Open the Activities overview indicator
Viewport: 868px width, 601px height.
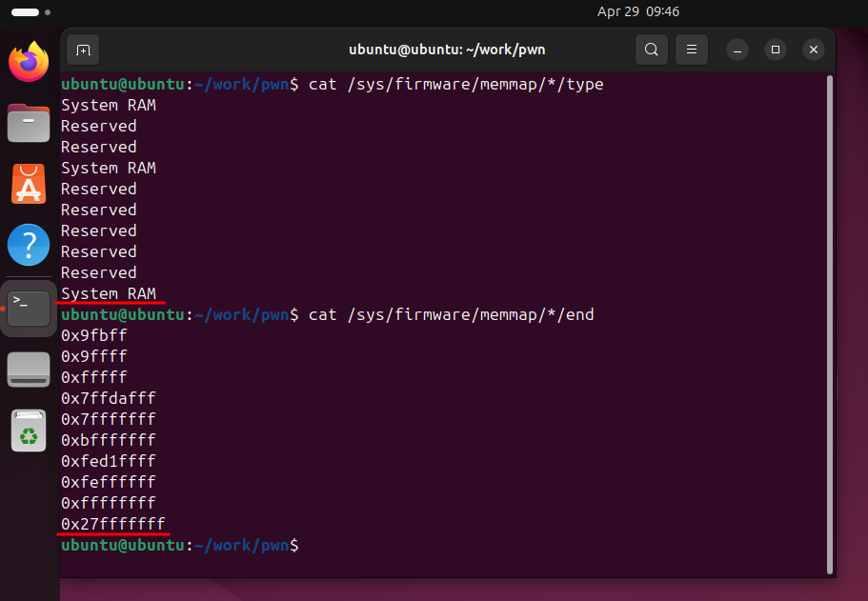pyautogui.click(x=26, y=12)
